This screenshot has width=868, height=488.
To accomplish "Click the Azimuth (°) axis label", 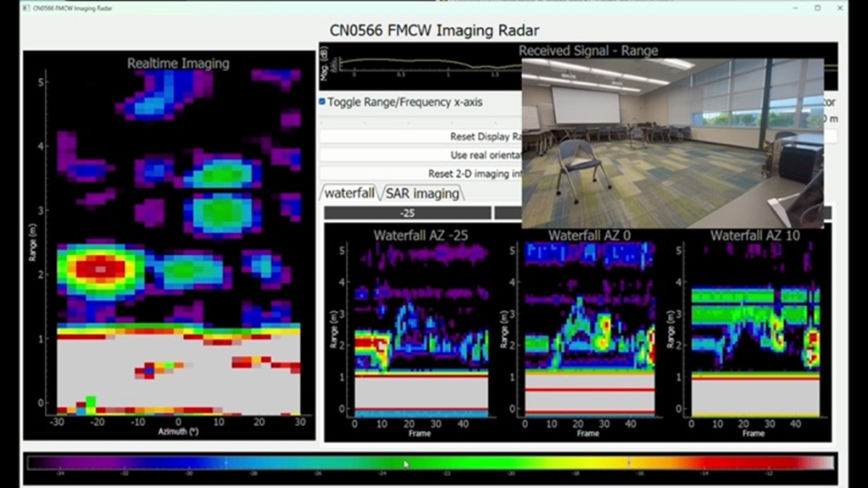I will (x=178, y=431).
